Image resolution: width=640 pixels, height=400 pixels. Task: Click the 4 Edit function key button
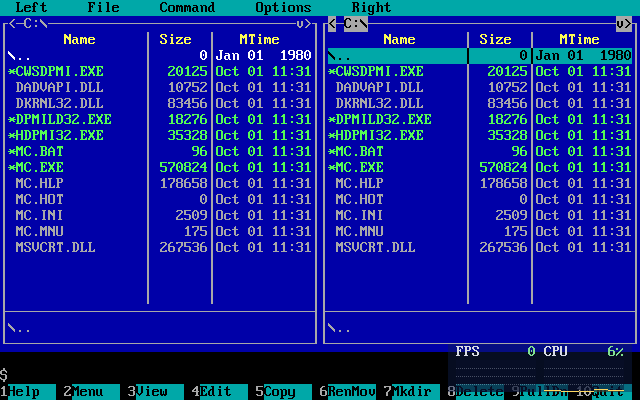[220, 392]
